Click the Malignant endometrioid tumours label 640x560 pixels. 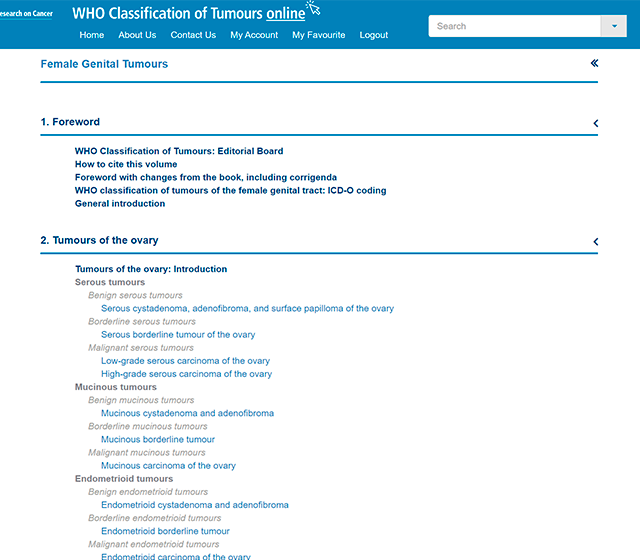click(153, 544)
